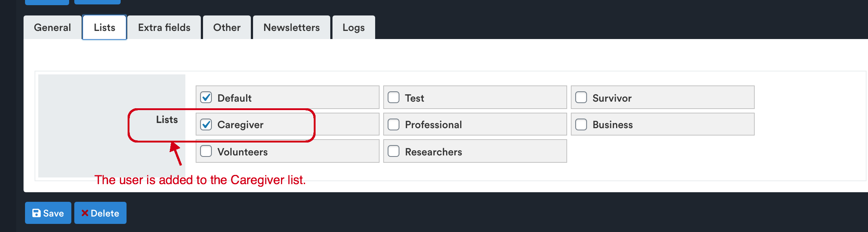This screenshot has height=232, width=868.
Task: Click the red X Delete icon
Action: coord(85,213)
